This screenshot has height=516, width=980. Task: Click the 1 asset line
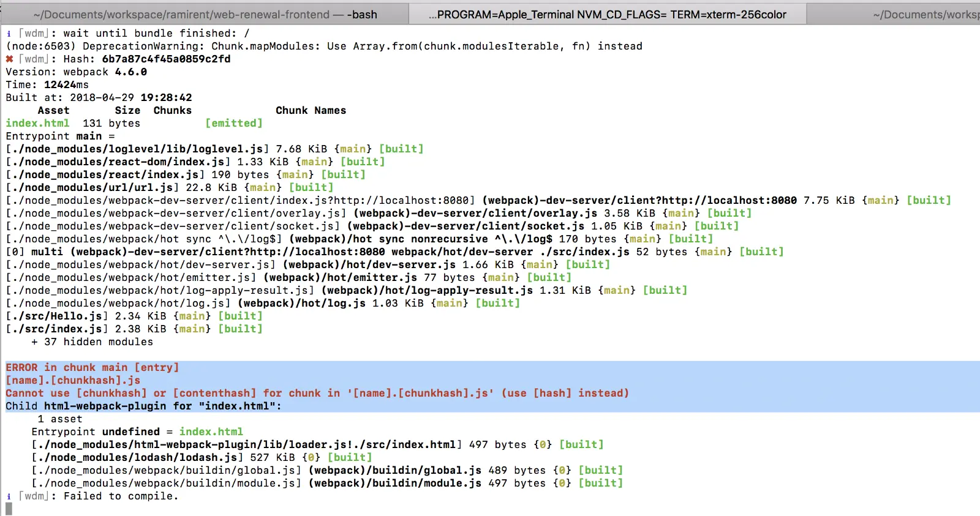click(60, 419)
